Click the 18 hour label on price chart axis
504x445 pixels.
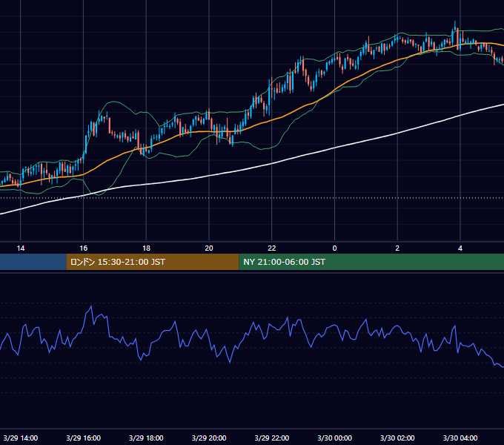click(146, 248)
